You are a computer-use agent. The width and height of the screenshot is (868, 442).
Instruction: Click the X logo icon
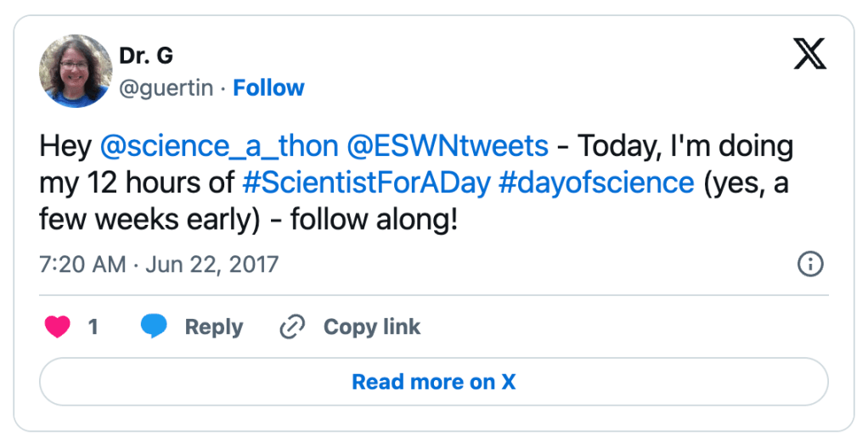pyautogui.click(x=809, y=55)
